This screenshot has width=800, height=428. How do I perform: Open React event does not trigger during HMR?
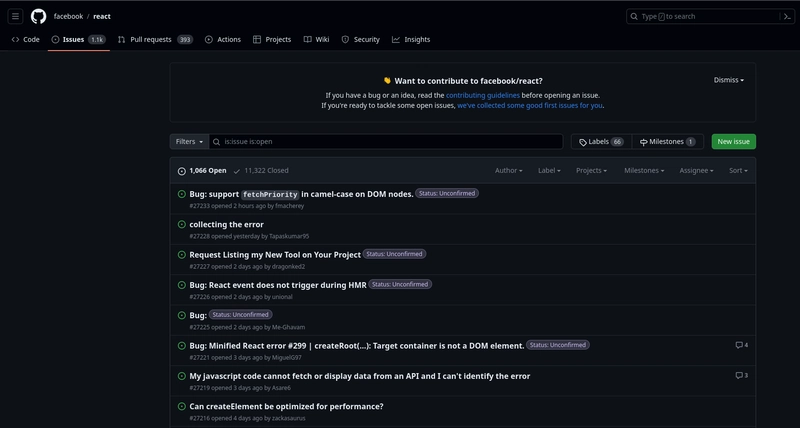(278, 285)
